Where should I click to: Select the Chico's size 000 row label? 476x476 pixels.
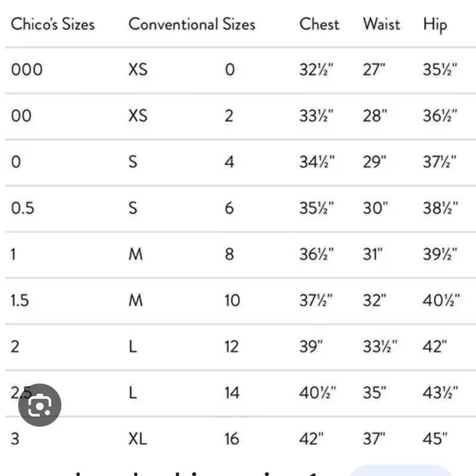click(x=27, y=70)
